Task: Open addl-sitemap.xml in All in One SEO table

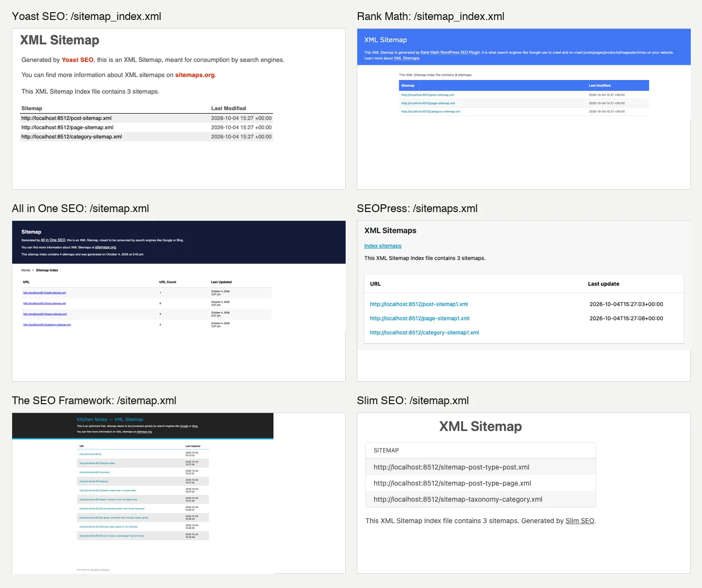Action: (44, 293)
